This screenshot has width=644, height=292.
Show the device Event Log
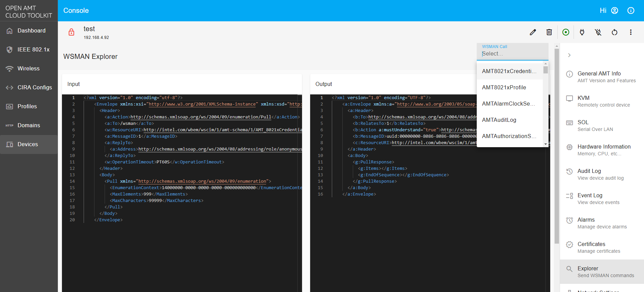coord(602,199)
